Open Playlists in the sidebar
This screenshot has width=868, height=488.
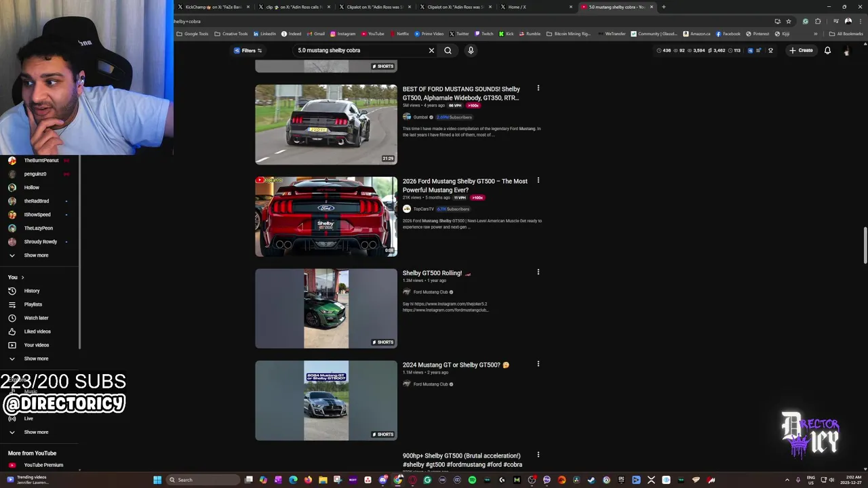(33, 304)
